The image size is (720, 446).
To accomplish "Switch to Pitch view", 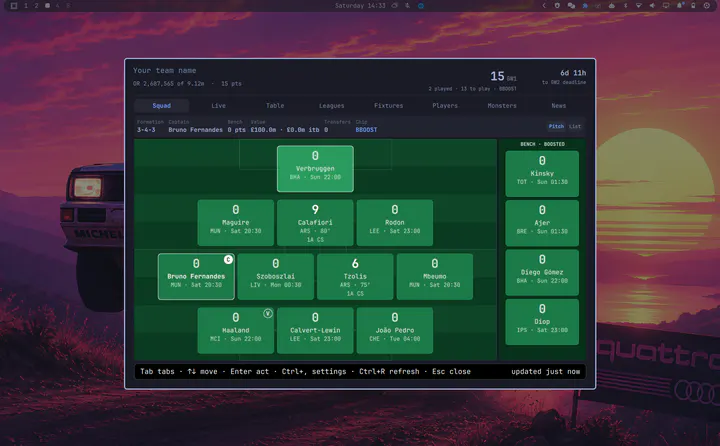I will (x=556, y=126).
